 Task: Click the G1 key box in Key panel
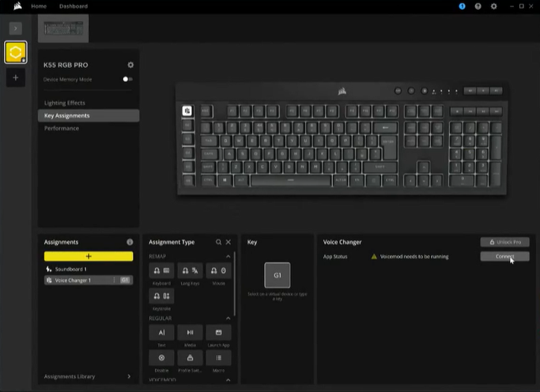[x=278, y=275]
